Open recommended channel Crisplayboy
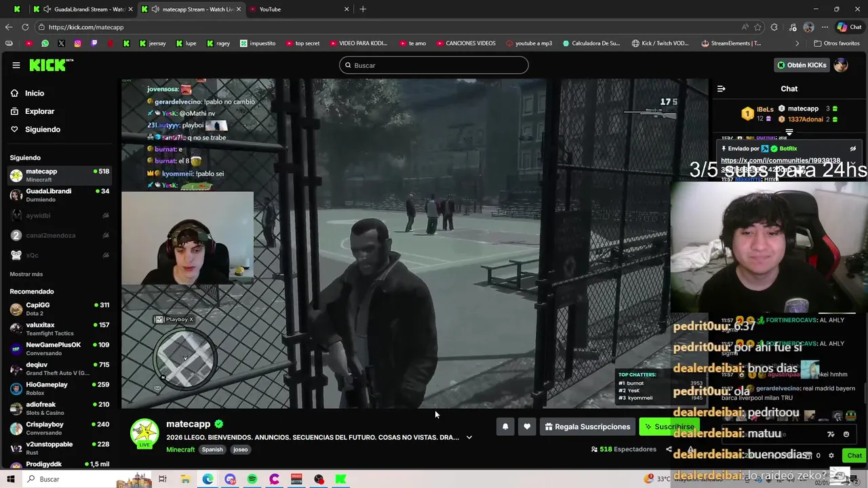 pos(60,428)
